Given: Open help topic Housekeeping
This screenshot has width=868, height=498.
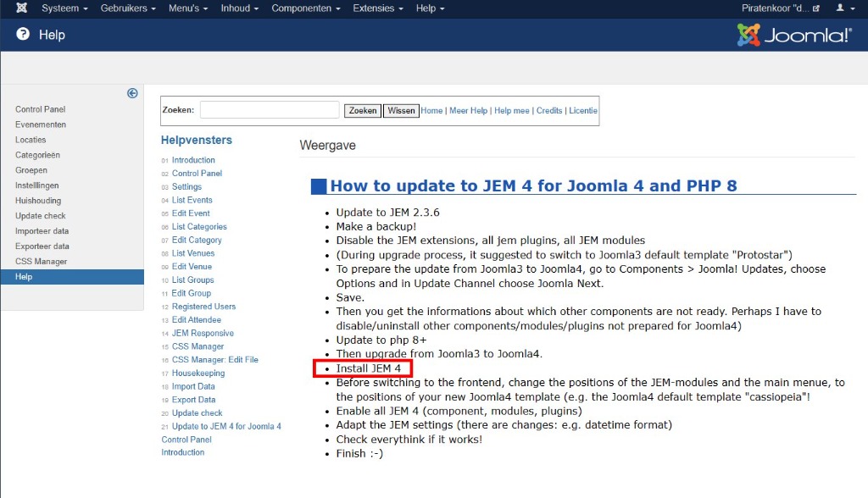Looking at the screenshot, I should tap(198, 373).
